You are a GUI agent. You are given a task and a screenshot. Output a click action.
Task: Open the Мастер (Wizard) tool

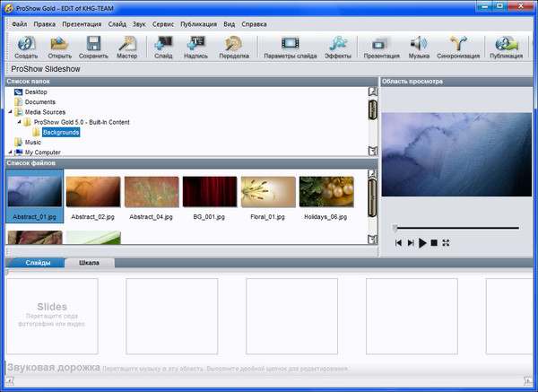[x=127, y=43]
